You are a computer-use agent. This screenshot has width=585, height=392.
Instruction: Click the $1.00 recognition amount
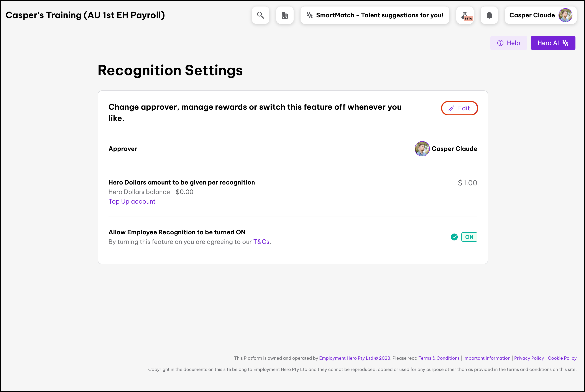pos(467,183)
